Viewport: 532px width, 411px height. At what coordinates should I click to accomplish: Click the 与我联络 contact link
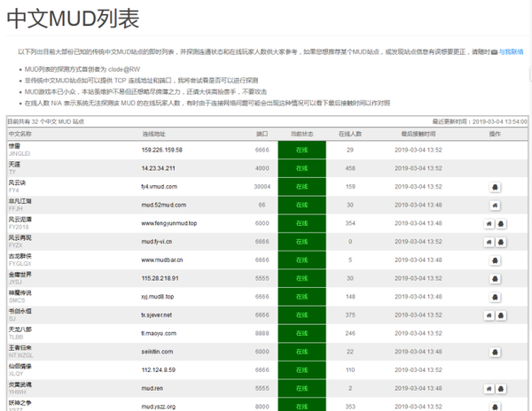pos(511,52)
